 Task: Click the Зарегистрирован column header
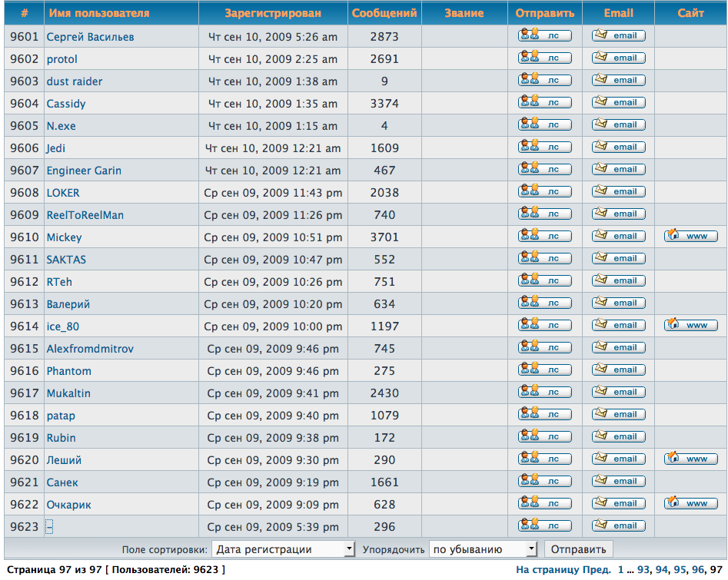pos(273,13)
